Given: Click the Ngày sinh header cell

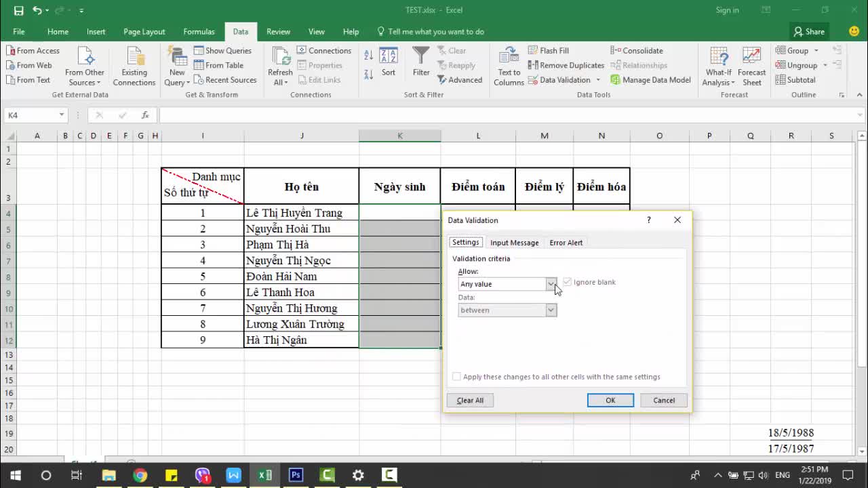Looking at the screenshot, I should point(399,186).
